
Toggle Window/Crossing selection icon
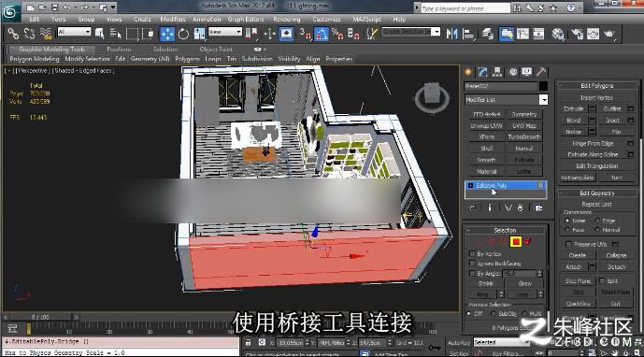pyautogui.click(x=148, y=34)
